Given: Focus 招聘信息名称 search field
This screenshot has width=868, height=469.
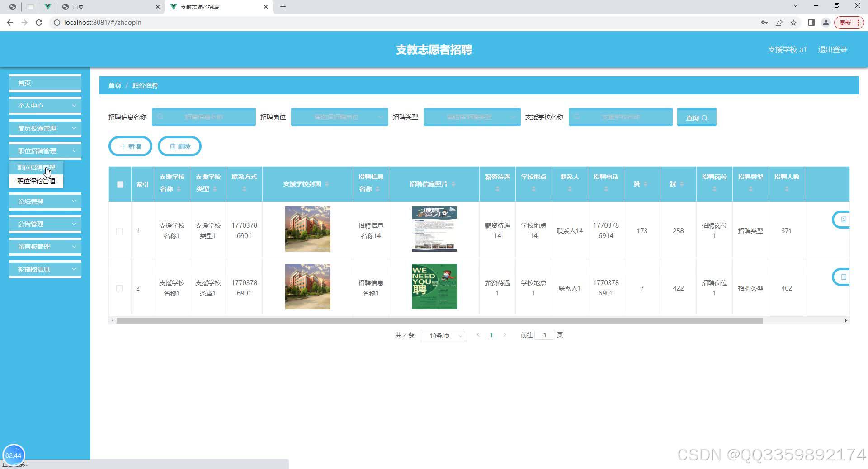Looking at the screenshot, I should 204,117.
